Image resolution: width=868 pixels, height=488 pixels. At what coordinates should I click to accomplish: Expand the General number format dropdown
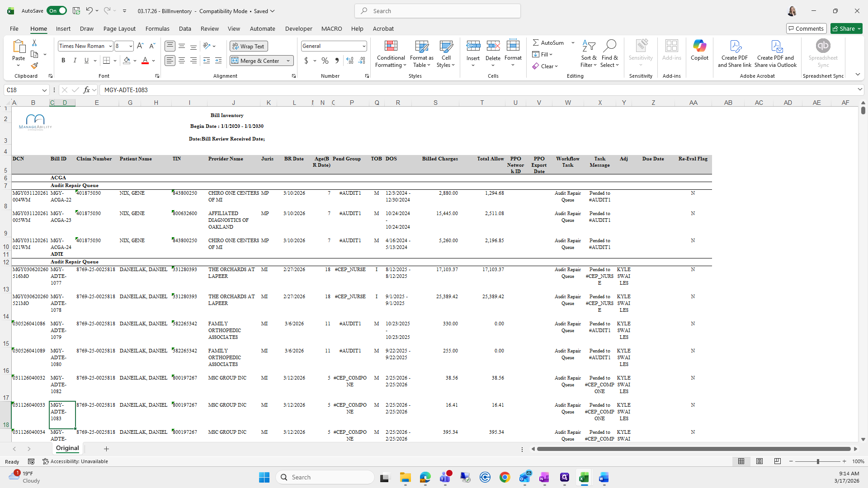pos(363,46)
